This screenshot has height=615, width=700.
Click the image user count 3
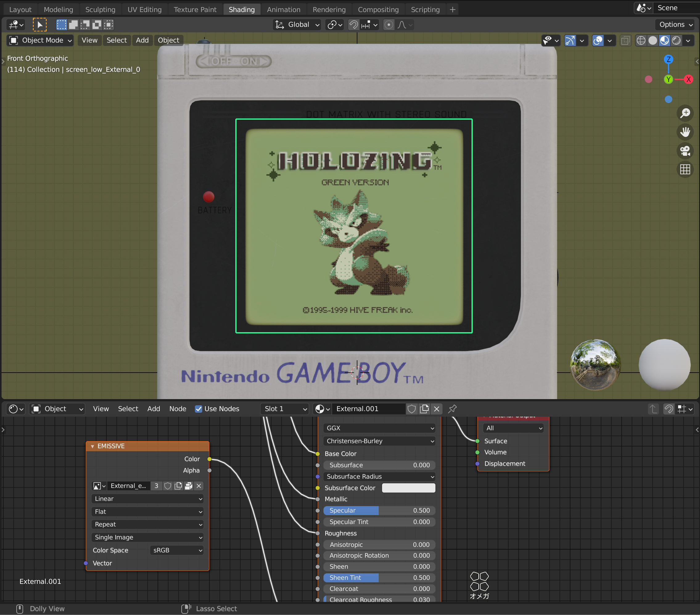point(156,486)
